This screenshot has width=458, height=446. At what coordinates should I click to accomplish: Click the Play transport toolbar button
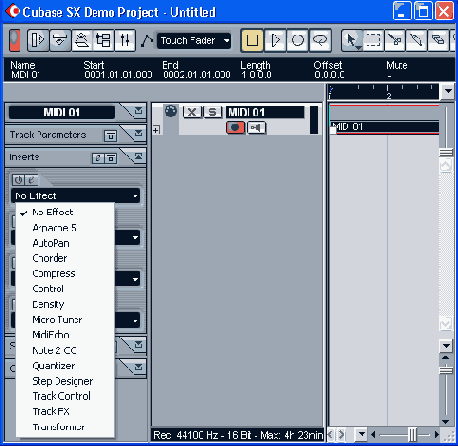pyautogui.click(x=275, y=41)
